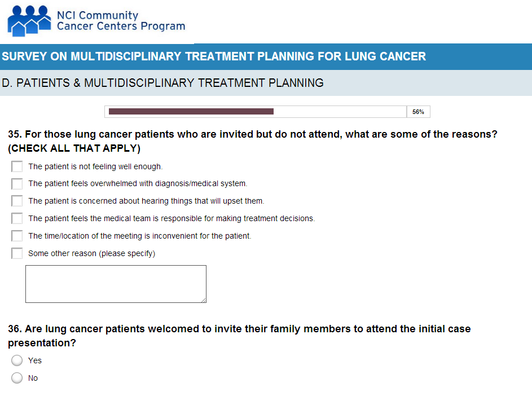Click the "NCI Community Cancer Centers Program" logo text
Viewport: 532px width, 396px height.
(x=121, y=21)
